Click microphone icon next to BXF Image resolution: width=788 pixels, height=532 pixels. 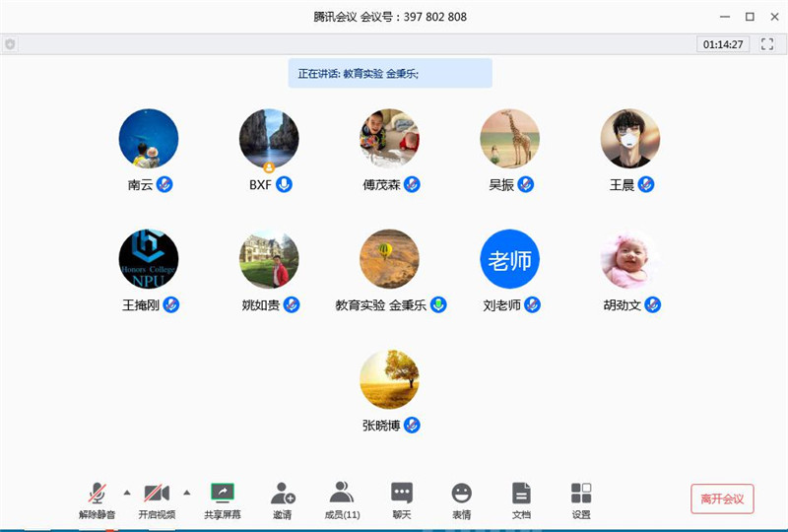[x=284, y=184]
